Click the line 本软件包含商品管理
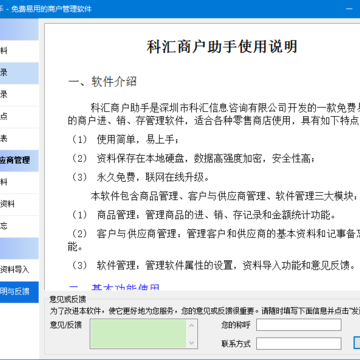Viewport: 360px width, 360px height. (x=225, y=196)
